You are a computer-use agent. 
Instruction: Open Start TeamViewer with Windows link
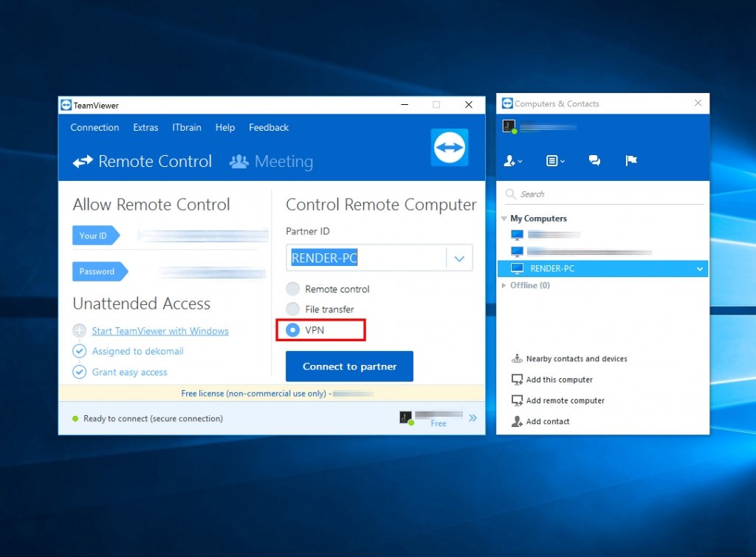pos(160,331)
